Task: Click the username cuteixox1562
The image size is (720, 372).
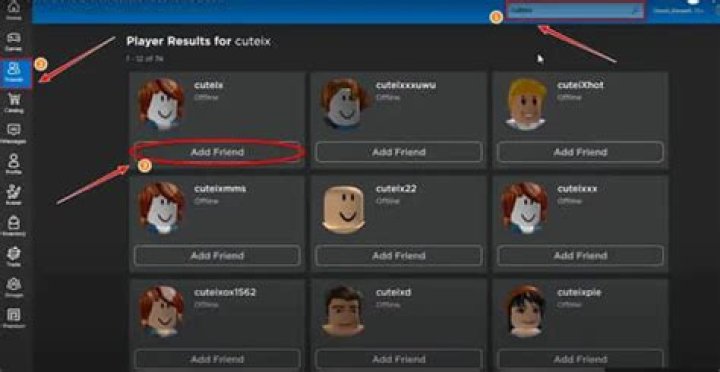Action: pos(225,293)
